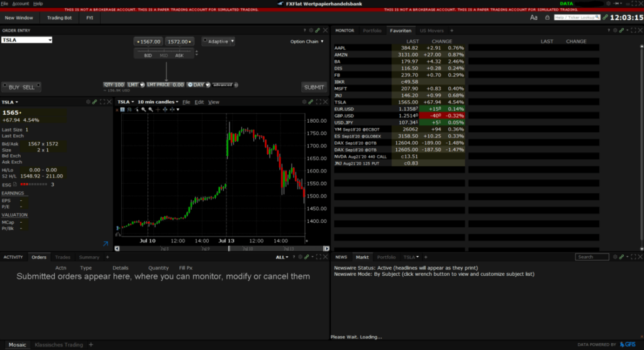Switch to the Trades tab in Activity
Viewport: 644px width, 350px height.
pos(62,257)
